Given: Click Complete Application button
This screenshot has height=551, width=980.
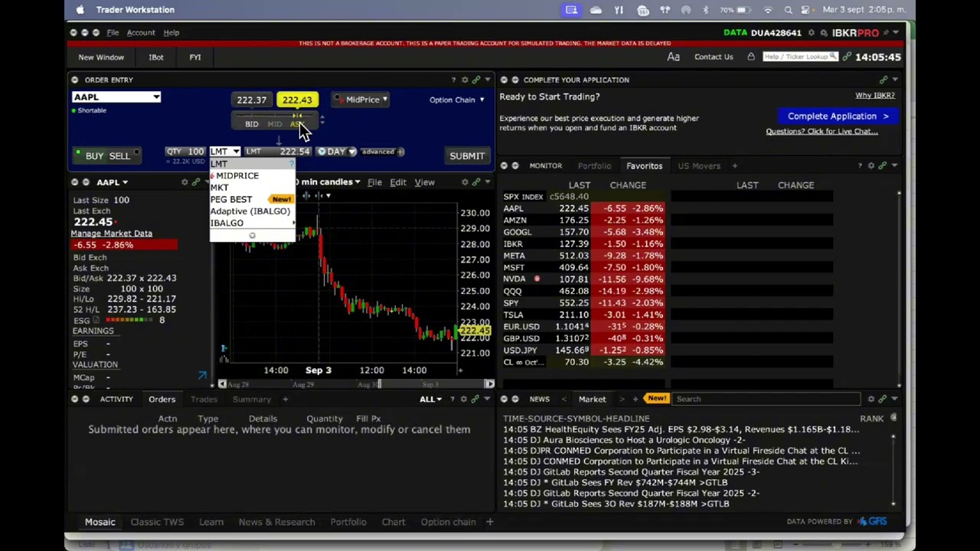Looking at the screenshot, I should coord(838,116).
